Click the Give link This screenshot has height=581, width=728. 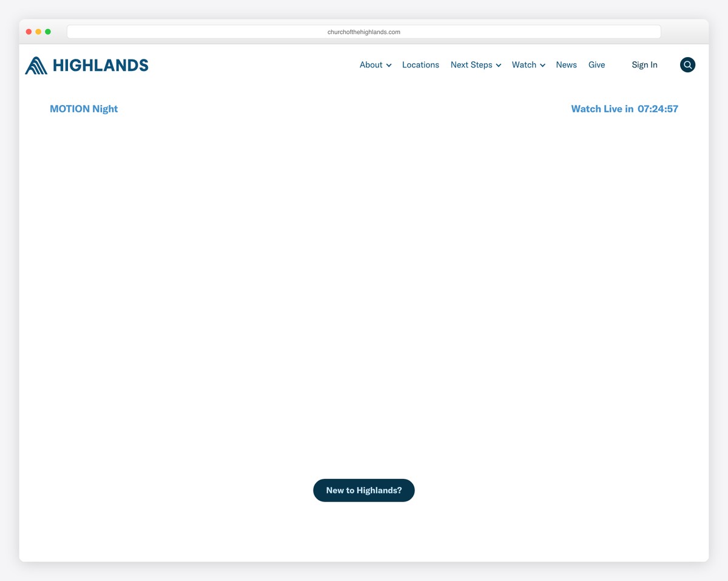596,64
